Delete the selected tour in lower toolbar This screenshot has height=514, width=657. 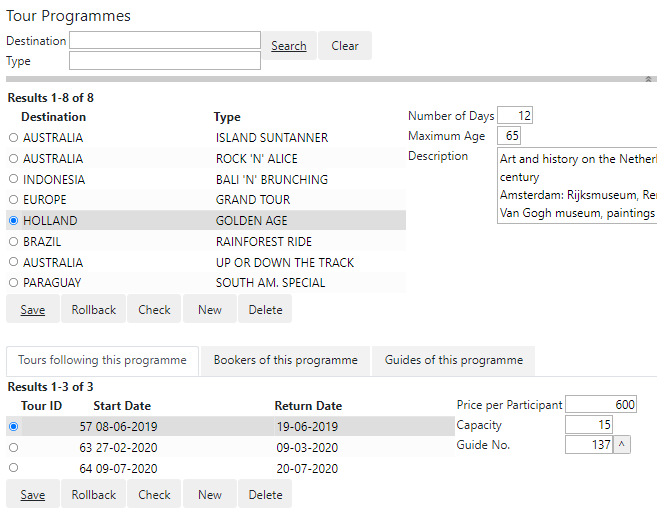265,495
